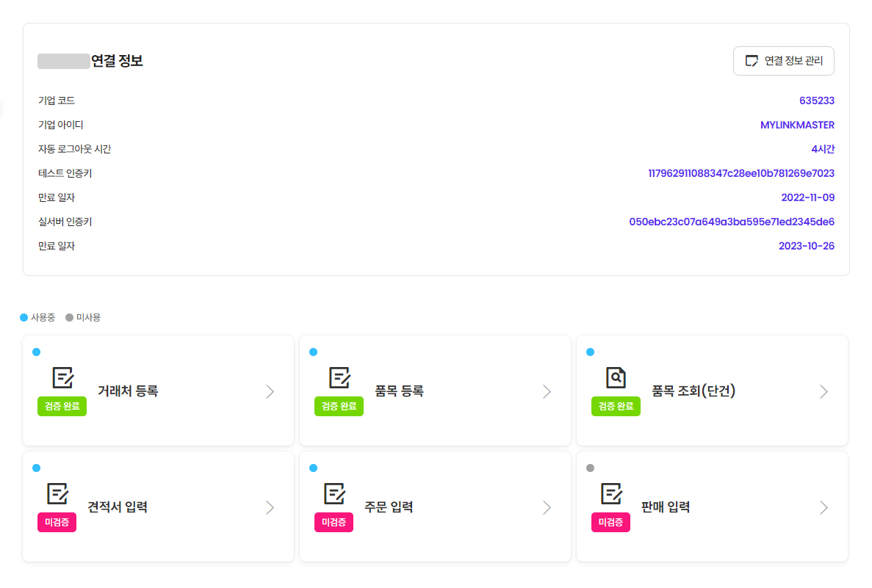Click the 실서버 인증키 value string

click(x=732, y=222)
